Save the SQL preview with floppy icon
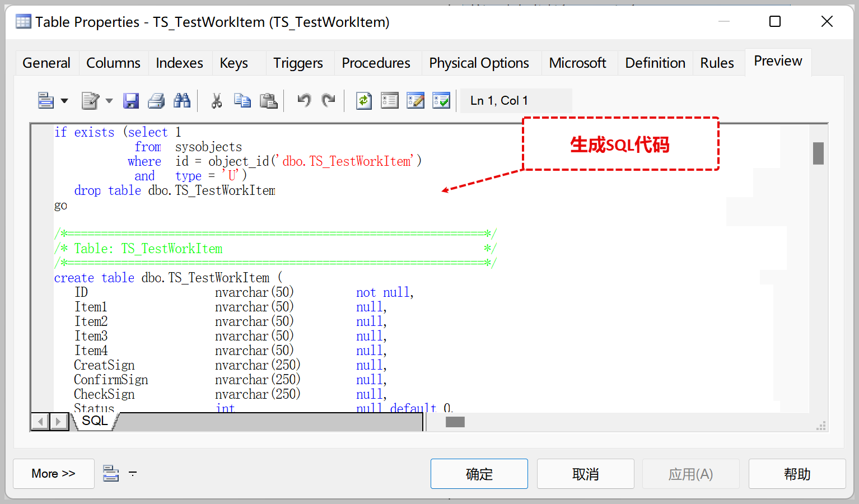Screen dimensions: 859x504 pyautogui.click(x=130, y=101)
